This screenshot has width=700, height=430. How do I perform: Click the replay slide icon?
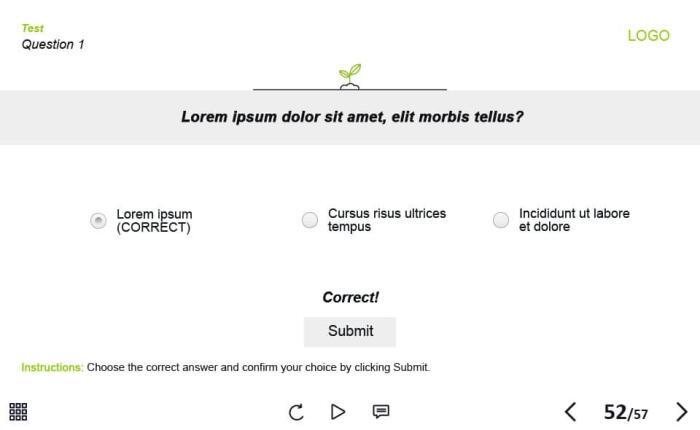click(x=296, y=412)
